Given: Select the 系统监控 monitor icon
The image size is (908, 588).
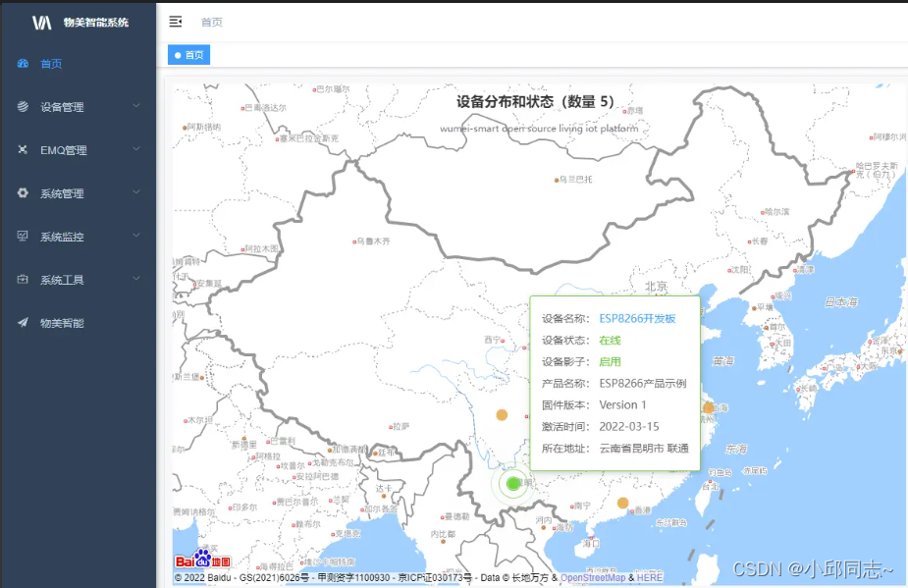Looking at the screenshot, I should [x=24, y=237].
